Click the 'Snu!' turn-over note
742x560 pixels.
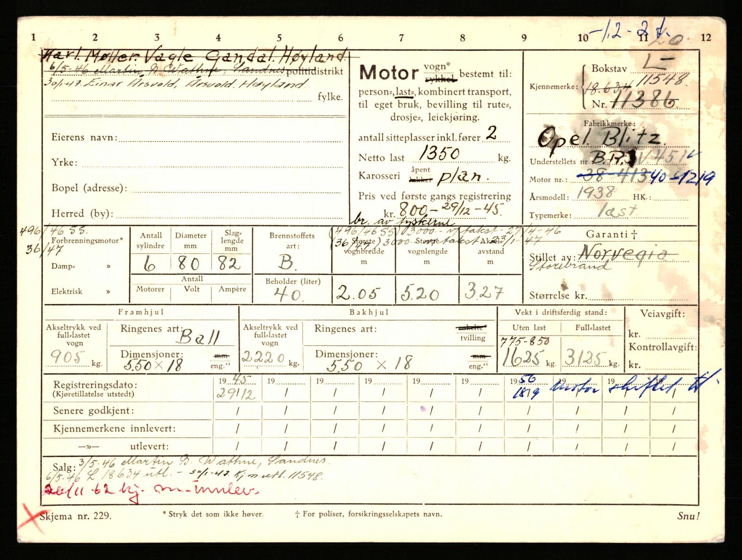tap(688, 516)
